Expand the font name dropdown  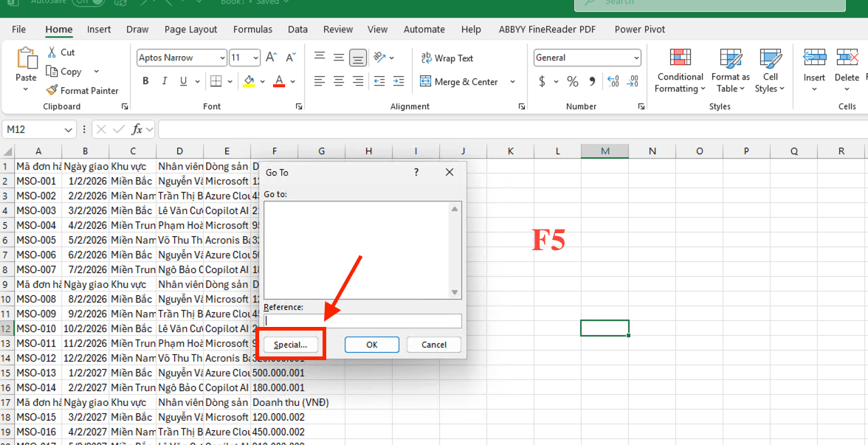point(222,58)
